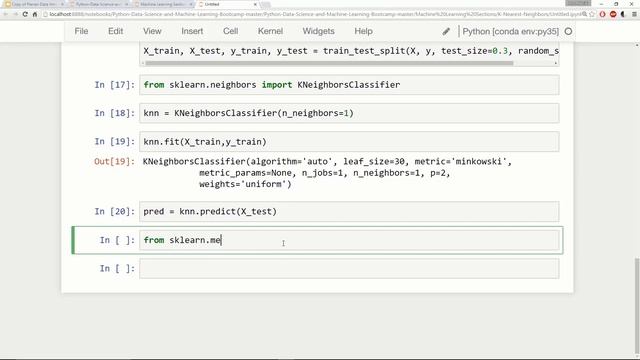The image size is (640, 360).
Task: Click the In [18]: prompt label
Action: 114,113
